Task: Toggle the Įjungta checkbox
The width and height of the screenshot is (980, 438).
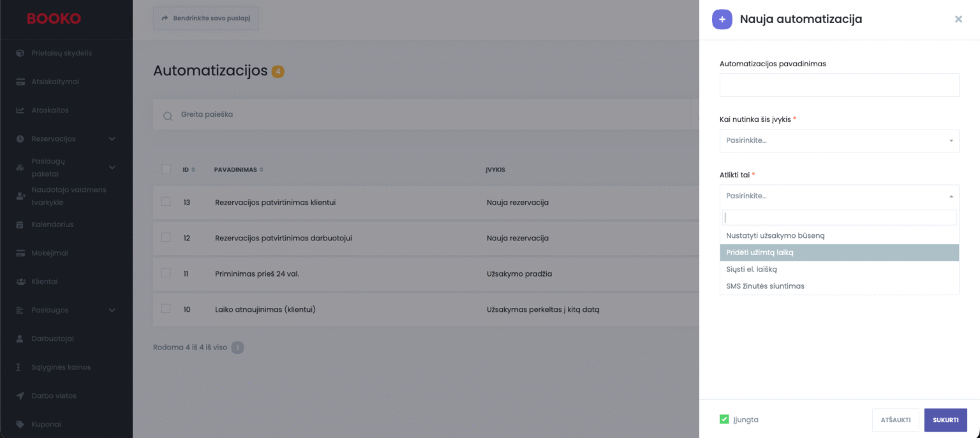Action: (724, 420)
